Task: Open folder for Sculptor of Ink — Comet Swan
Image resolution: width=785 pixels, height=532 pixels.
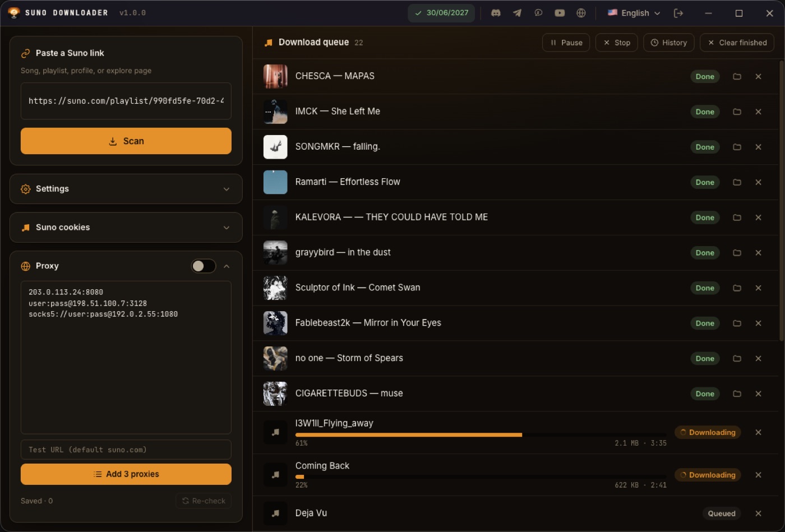Action: coord(737,288)
